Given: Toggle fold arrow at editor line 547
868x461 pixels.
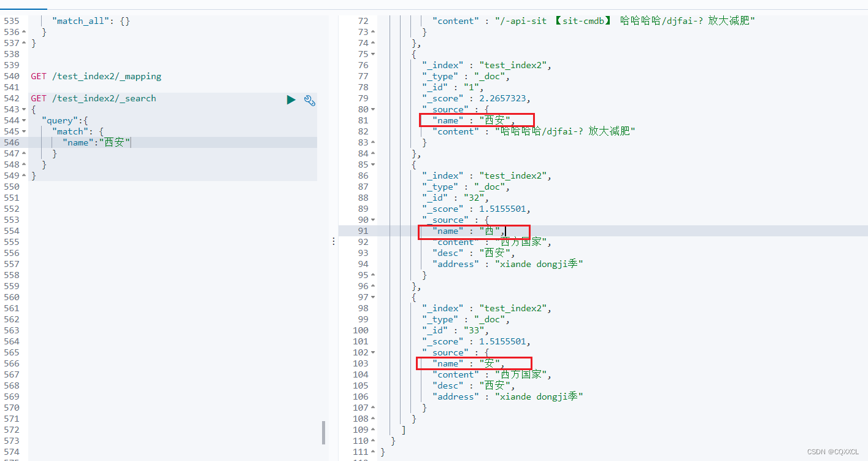Looking at the screenshot, I should 24,153.
